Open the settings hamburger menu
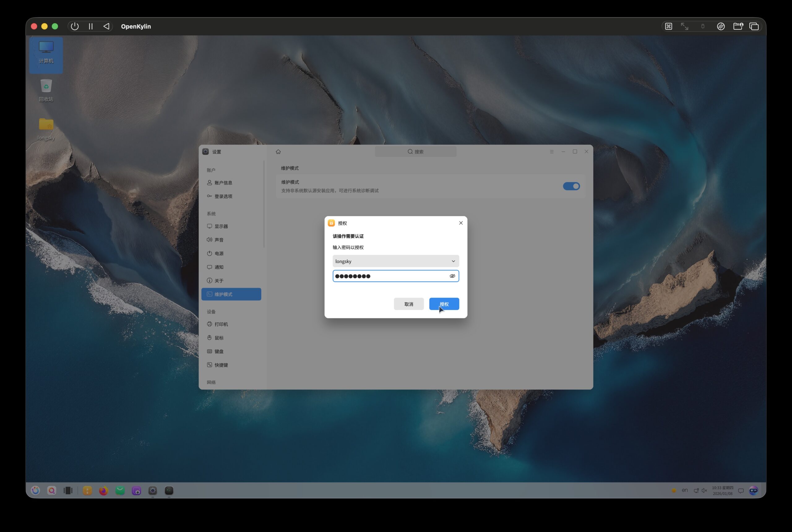The width and height of the screenshot is (792, 532). [552, 152]
